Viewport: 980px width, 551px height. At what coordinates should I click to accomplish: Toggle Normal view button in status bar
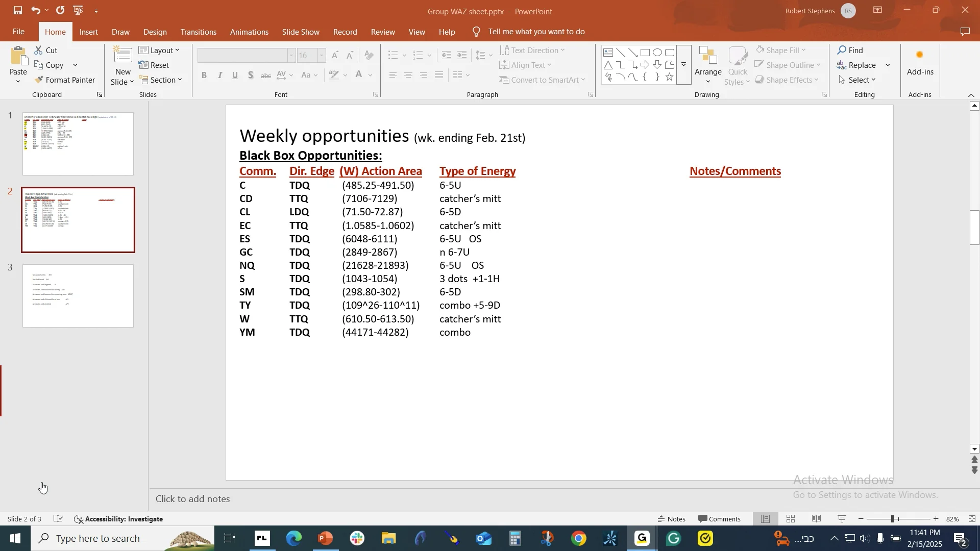(x=765, y=519)
